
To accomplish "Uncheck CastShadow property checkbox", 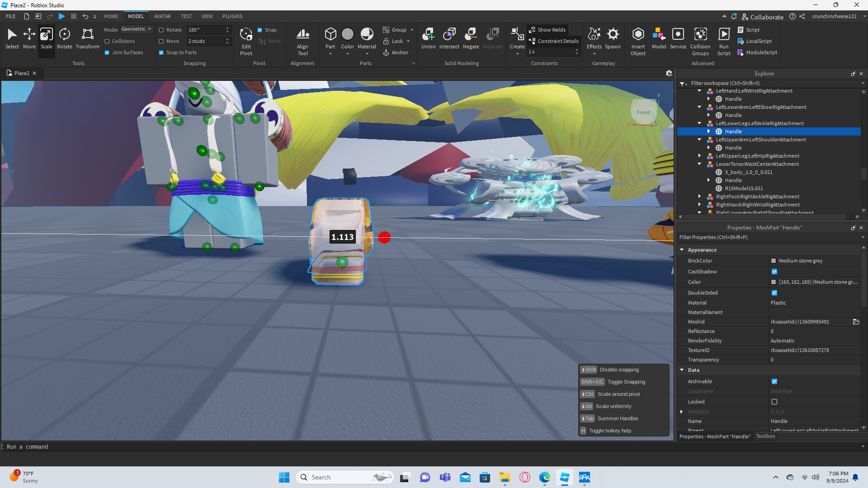I will pos(774,272).
